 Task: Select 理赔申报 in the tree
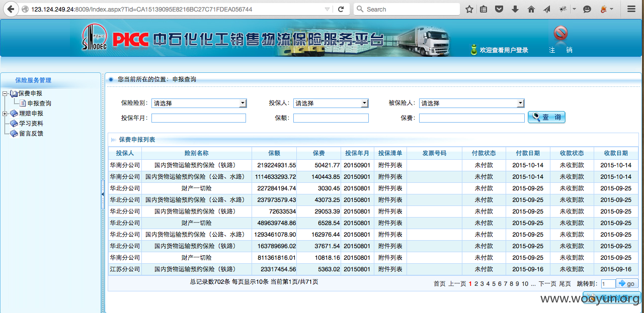(31, 114)
